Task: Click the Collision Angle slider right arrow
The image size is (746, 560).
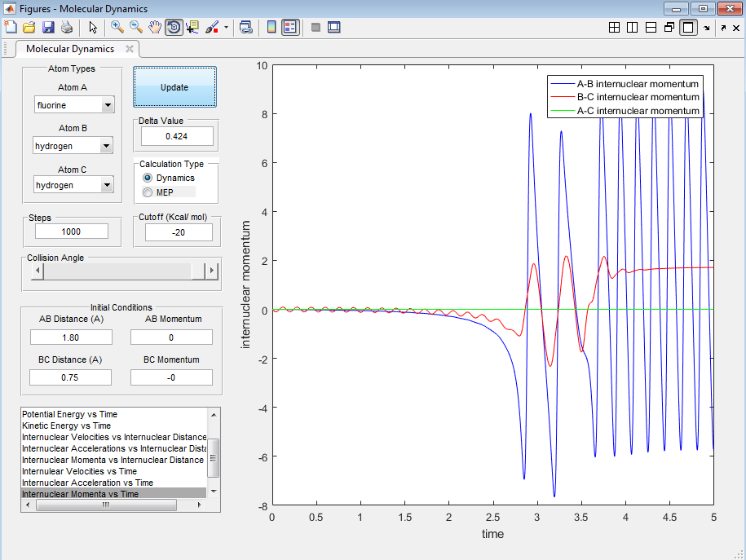Action: pyautogui.click(x=212, y=271)
